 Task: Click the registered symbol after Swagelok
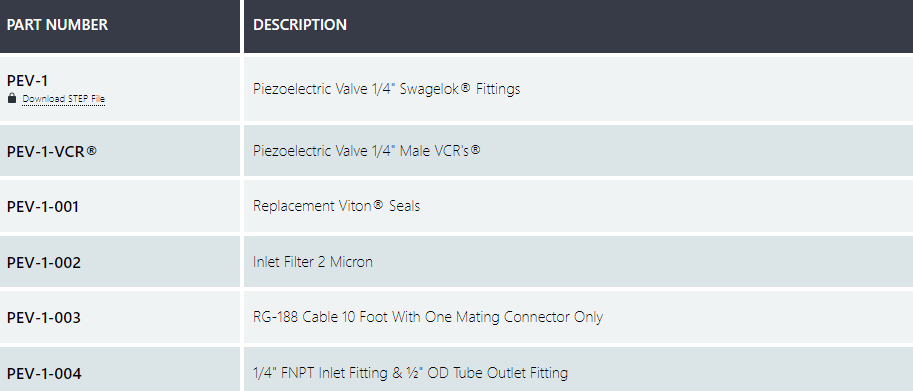465,88
